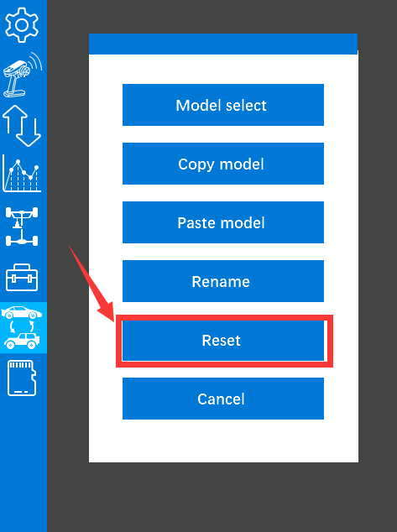The height and width of the screenshot is (532, 397).
Task: Choose the Model select button
Action: point(223,105)
